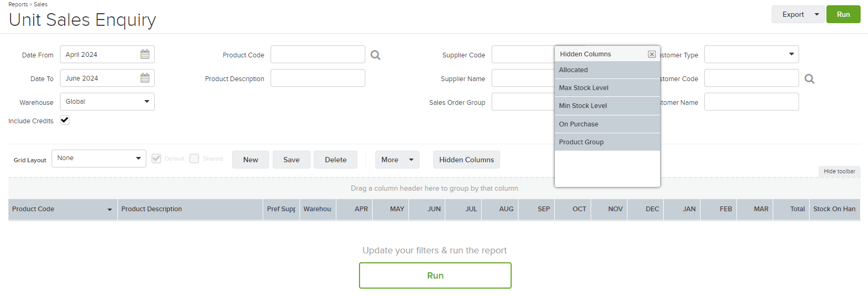Click the Customer Code search magnifier
The width and height of the screenshot is (868, 296).
[810, 78]
